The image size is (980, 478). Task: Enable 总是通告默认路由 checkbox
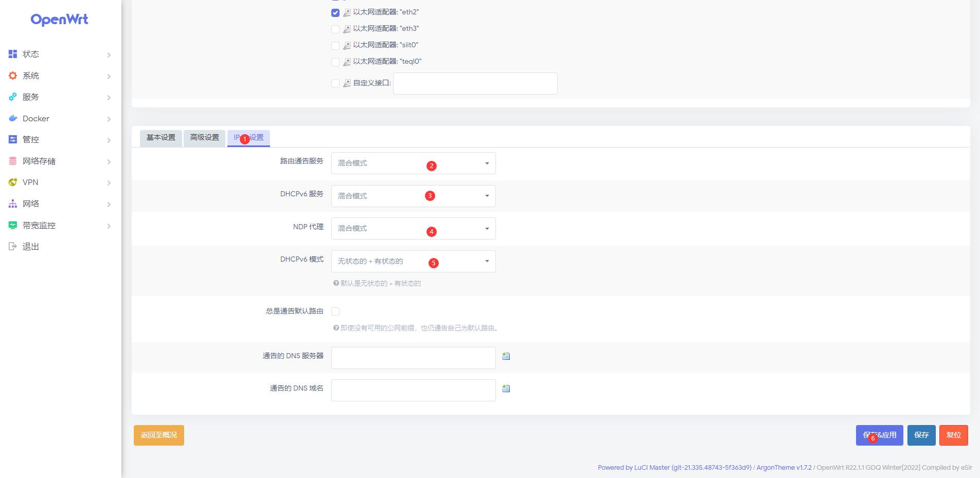coord(335,311)
